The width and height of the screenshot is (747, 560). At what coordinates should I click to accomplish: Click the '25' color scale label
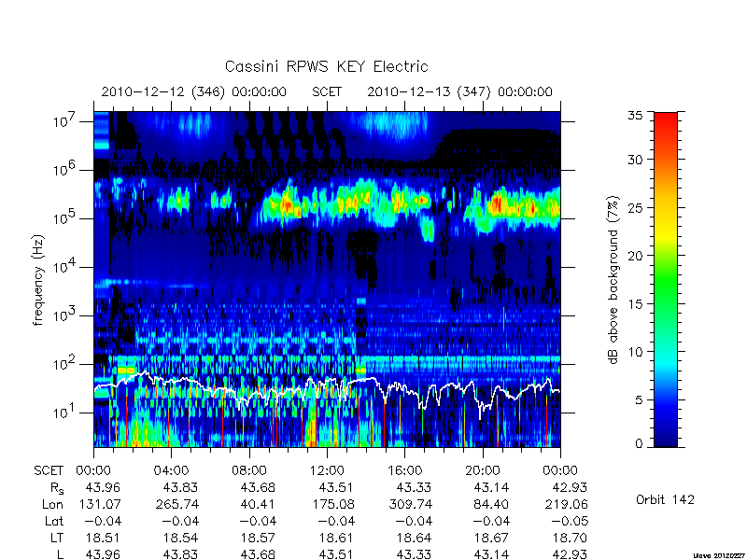[635, 207]
